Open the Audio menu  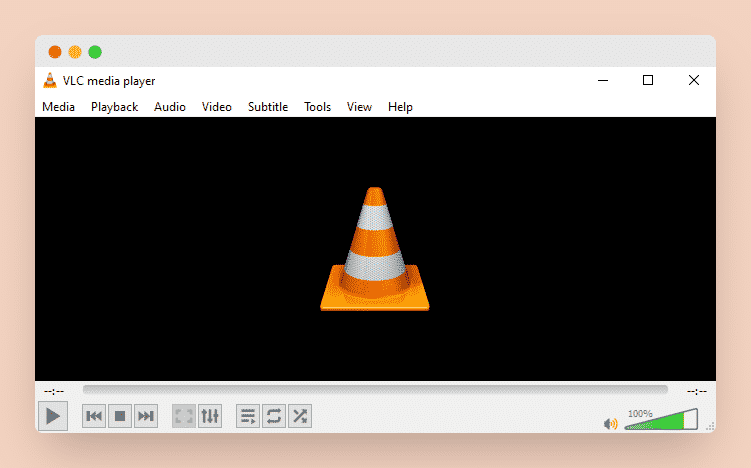click(170, 107)
